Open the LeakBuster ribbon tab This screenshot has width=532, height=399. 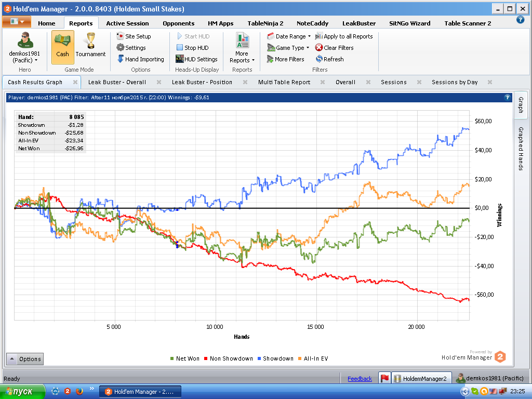click(359, 23)
